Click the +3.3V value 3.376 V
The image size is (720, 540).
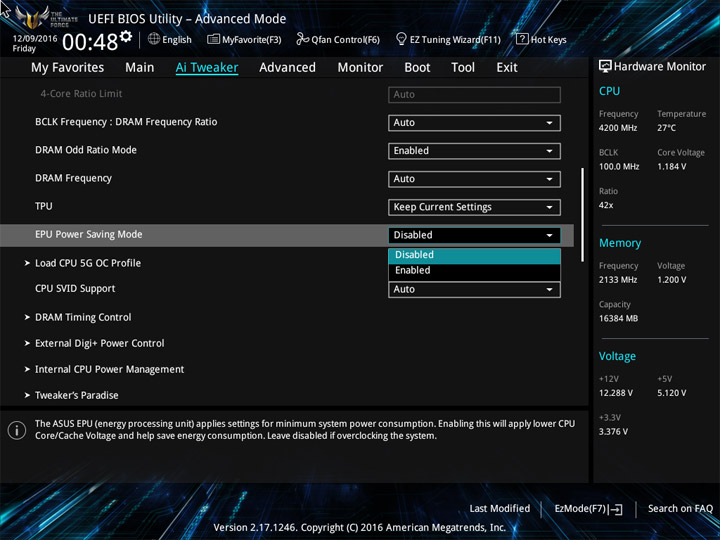613,432
